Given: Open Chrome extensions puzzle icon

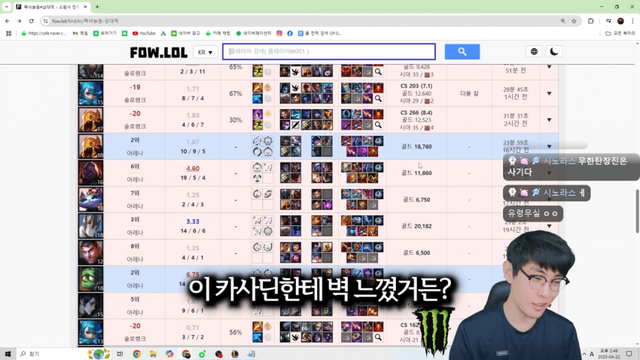Looking at the screenshot, I should (591, 21).
